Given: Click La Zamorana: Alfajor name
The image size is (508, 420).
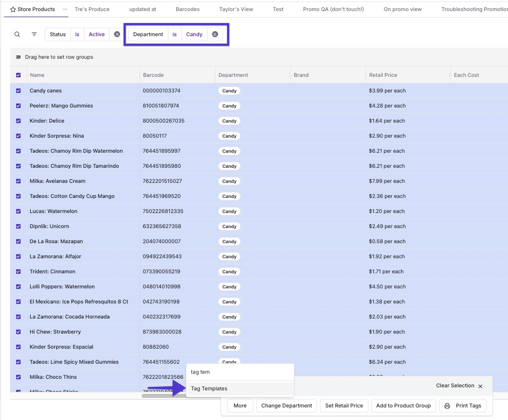Looking at the screenshot, I should (x=55, y=256).
